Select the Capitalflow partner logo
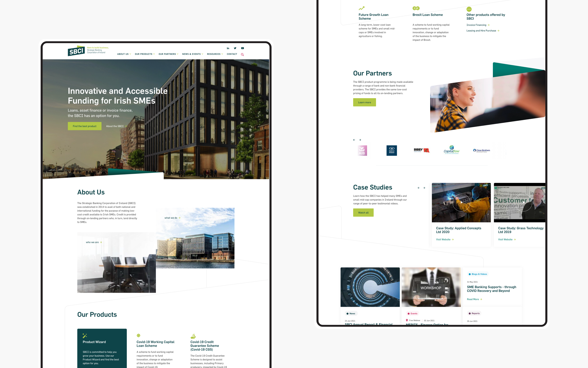The image size is (588, 368). coord(452,150)
